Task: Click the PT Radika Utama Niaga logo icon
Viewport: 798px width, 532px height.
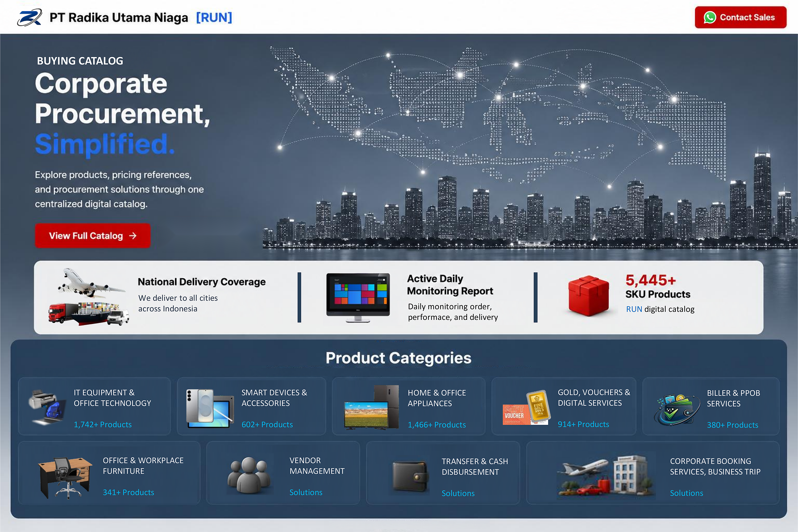Action: [30, 17]
